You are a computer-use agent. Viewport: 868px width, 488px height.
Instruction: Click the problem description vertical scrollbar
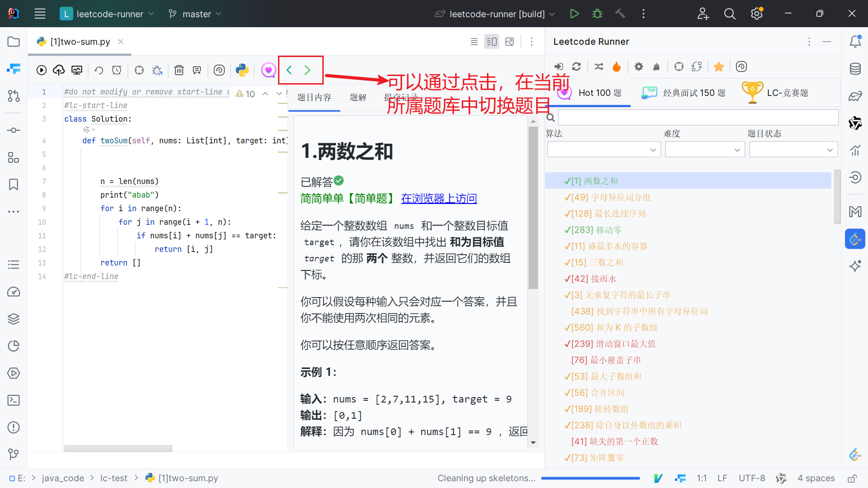(533, 207)
